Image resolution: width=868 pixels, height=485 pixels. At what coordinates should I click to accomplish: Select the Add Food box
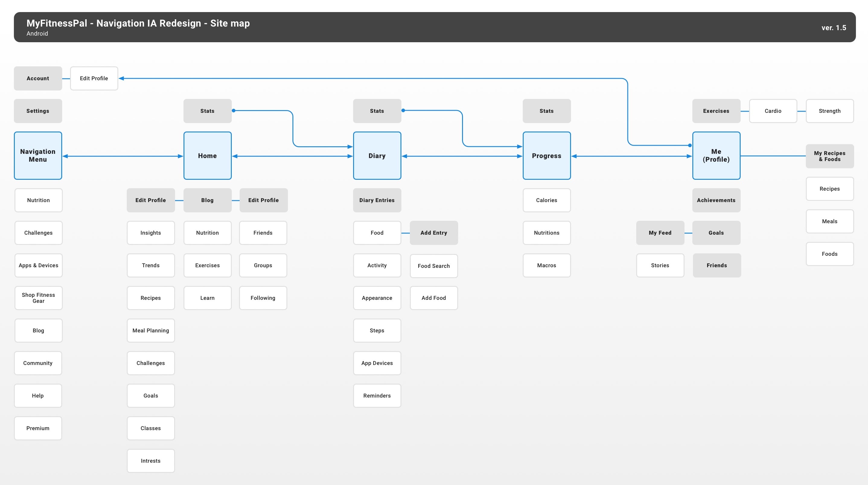[434, 298]
